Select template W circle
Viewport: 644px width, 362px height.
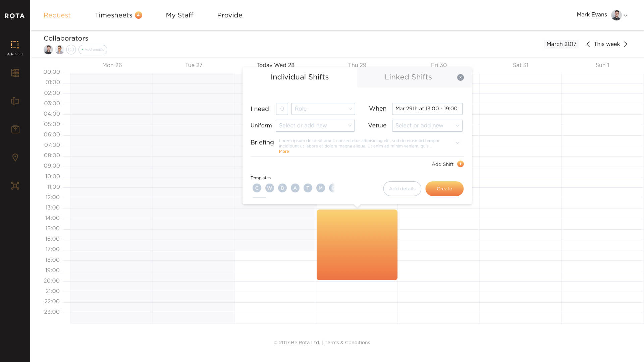click(x=270, y=188)
